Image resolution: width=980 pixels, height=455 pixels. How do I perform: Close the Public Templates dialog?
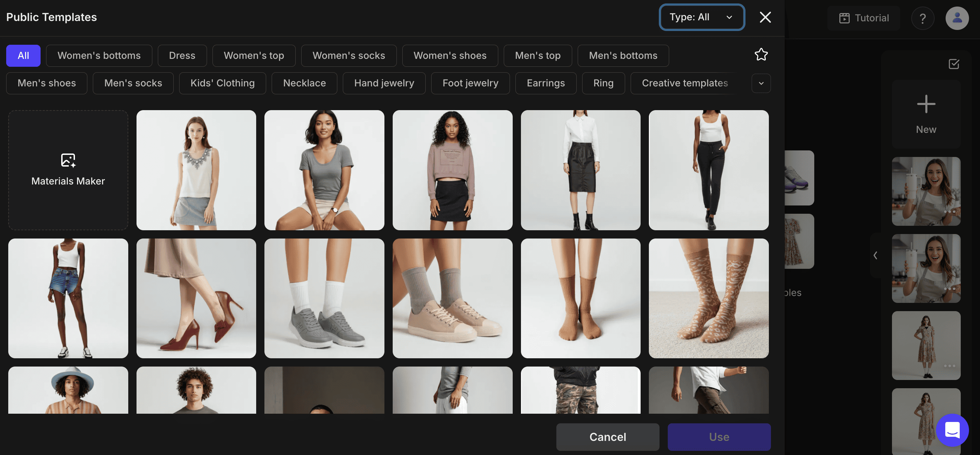(x=765, y=17)
